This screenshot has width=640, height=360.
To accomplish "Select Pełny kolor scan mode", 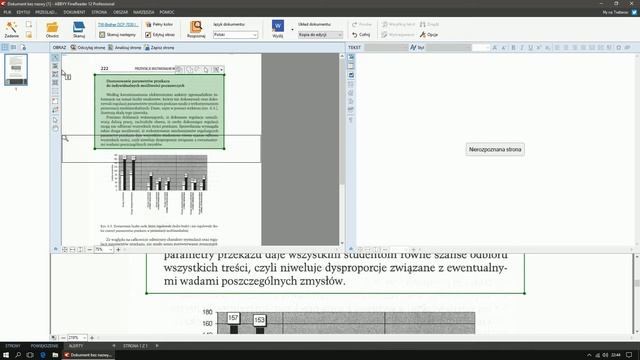I will point(159,24).
